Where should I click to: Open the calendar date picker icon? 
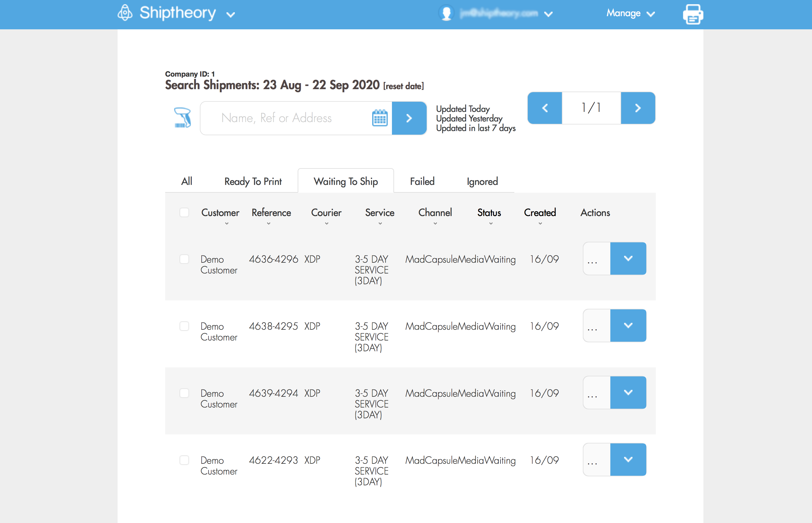(380, 118)
